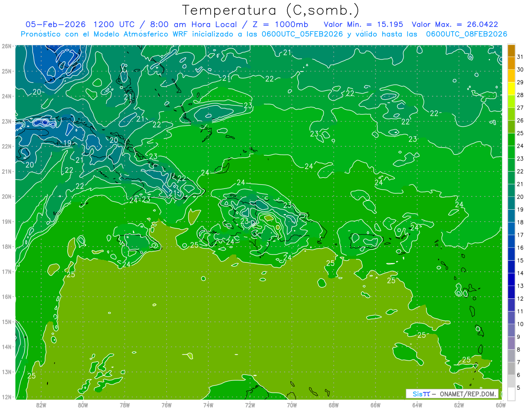Click the legend color band between 25 and 26

511,127
